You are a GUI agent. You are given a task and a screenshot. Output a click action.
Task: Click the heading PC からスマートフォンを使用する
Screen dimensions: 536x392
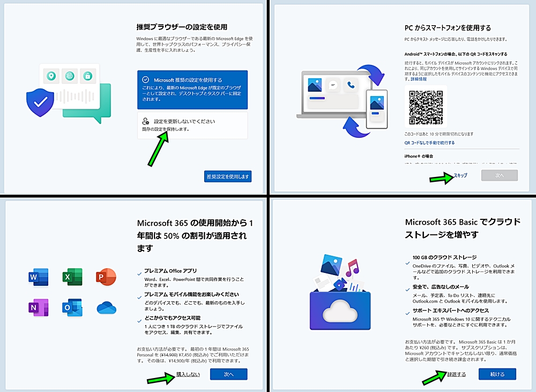448,28
